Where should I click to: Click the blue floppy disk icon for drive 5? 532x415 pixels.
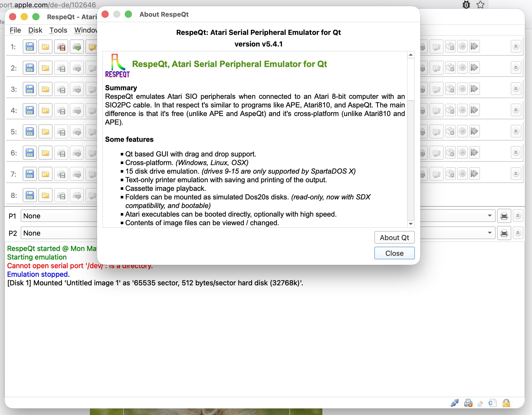pyautogui.click(x=30, y=132)
